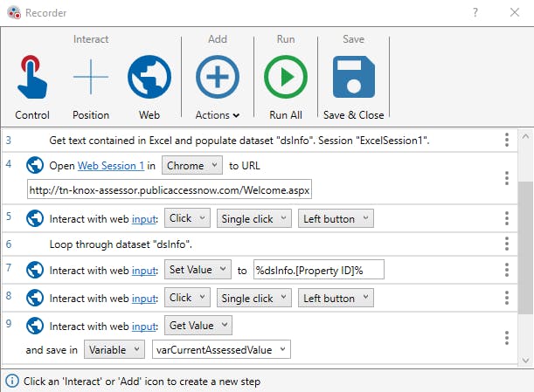Viewport: 534px width, 392px height.
Task: Select the Position crosshair tool
Action: (91, 78)
